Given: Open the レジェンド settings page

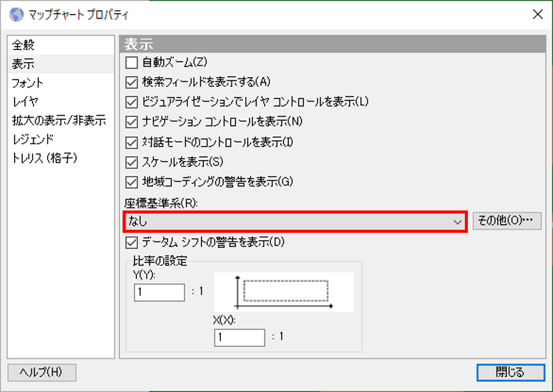Looking at the screenshot, I should [60, 139].
